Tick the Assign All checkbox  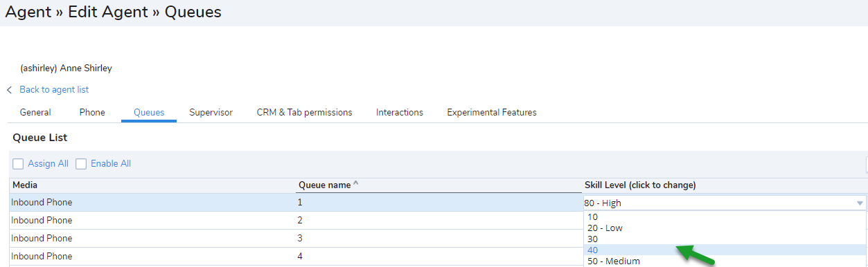pos(18,164)
